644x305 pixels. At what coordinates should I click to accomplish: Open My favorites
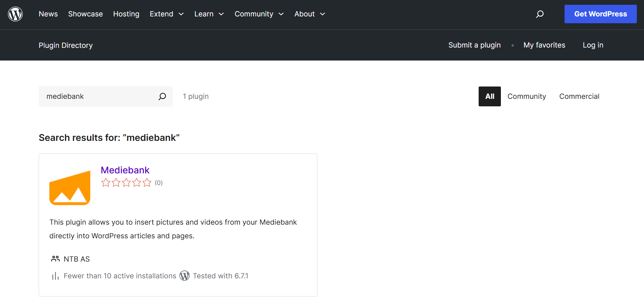click(x=544, y=45)
